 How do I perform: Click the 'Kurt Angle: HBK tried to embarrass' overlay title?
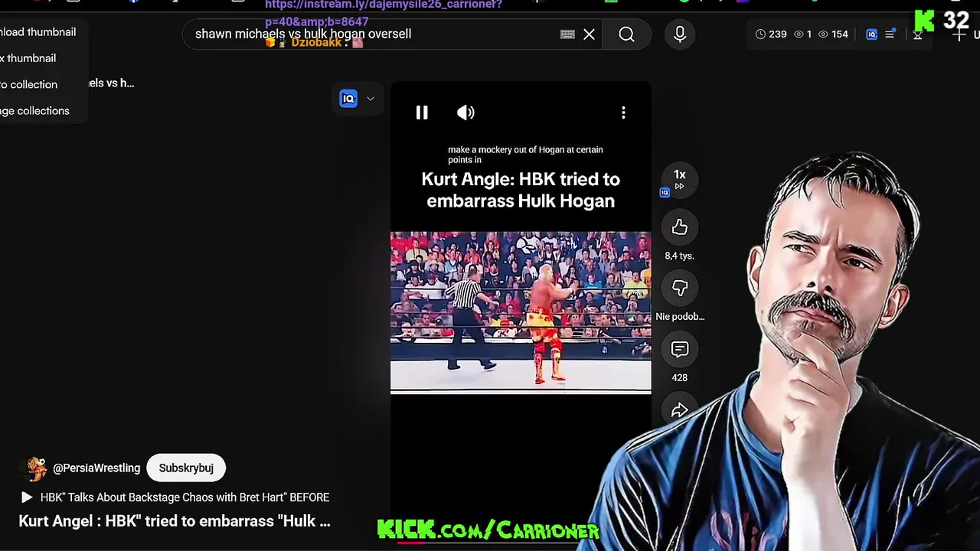tap(521, 190)
